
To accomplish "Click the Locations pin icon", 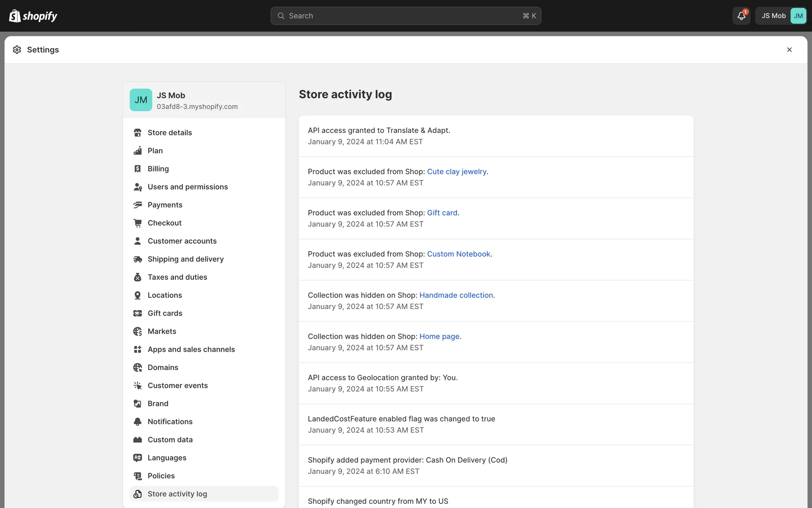I will [137, 295].
